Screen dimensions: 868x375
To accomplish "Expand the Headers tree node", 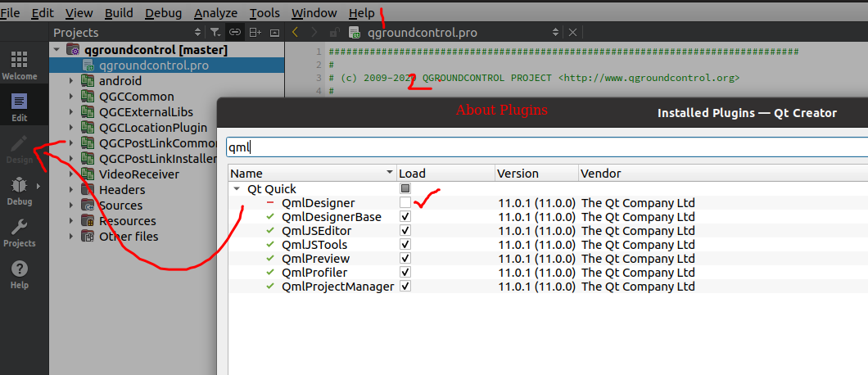I will coord(71,190).
